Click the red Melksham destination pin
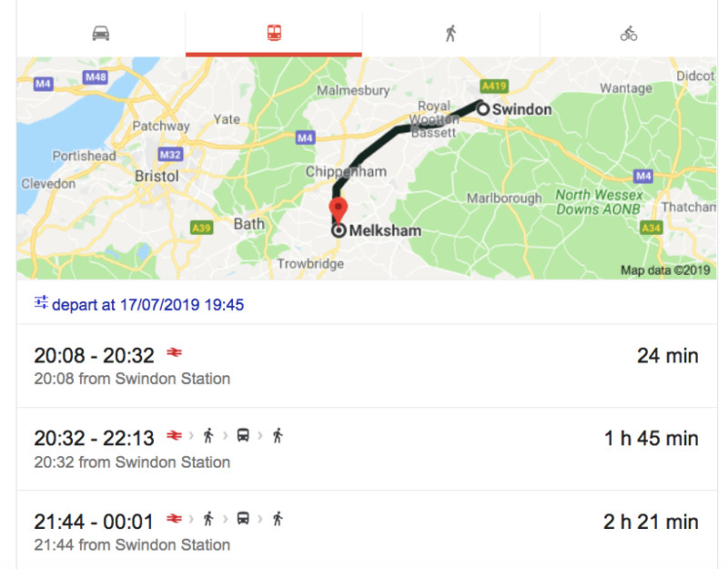 [338, 210]
